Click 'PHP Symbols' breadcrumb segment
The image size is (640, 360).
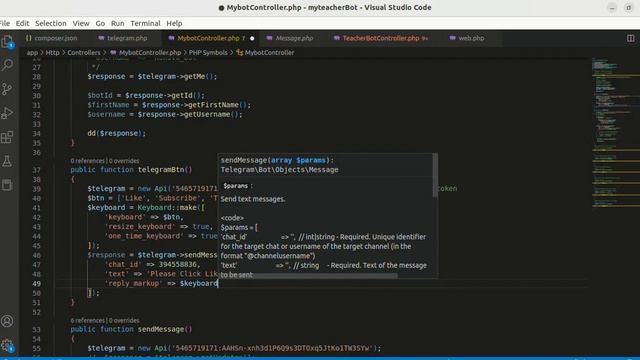pos(208,52)
